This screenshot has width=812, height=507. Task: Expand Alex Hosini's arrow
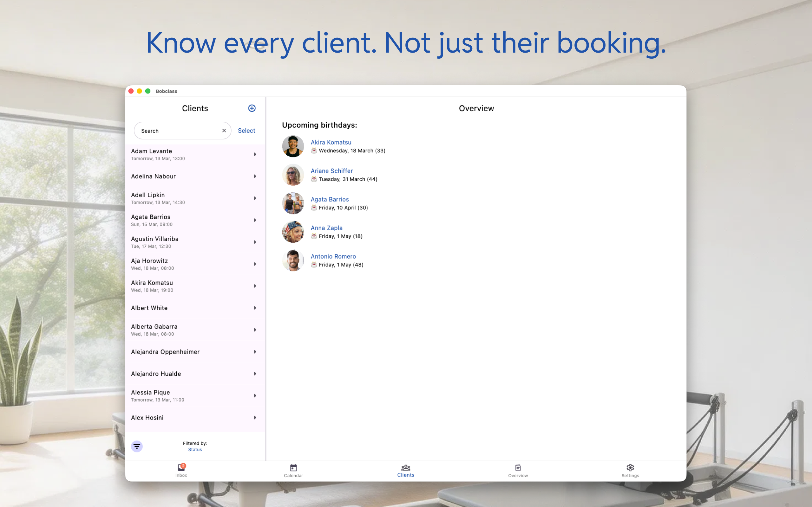tap(255, 417)
